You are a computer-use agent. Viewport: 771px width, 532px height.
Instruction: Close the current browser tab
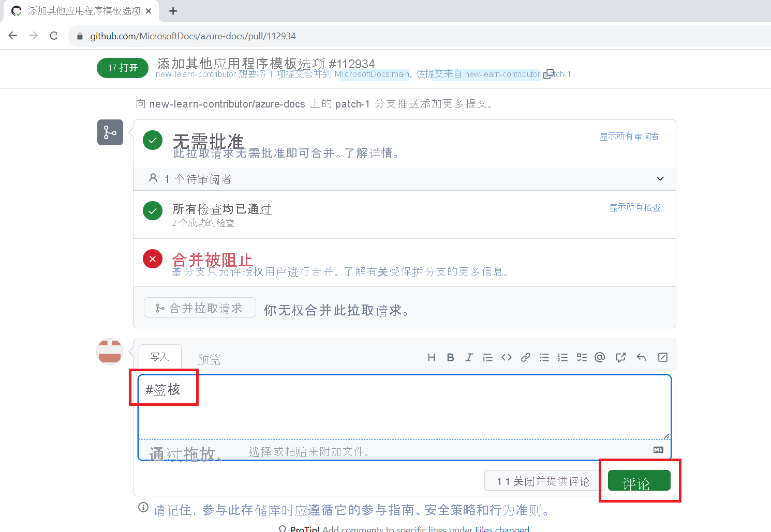pyautogui.click(x=149, y=11)
